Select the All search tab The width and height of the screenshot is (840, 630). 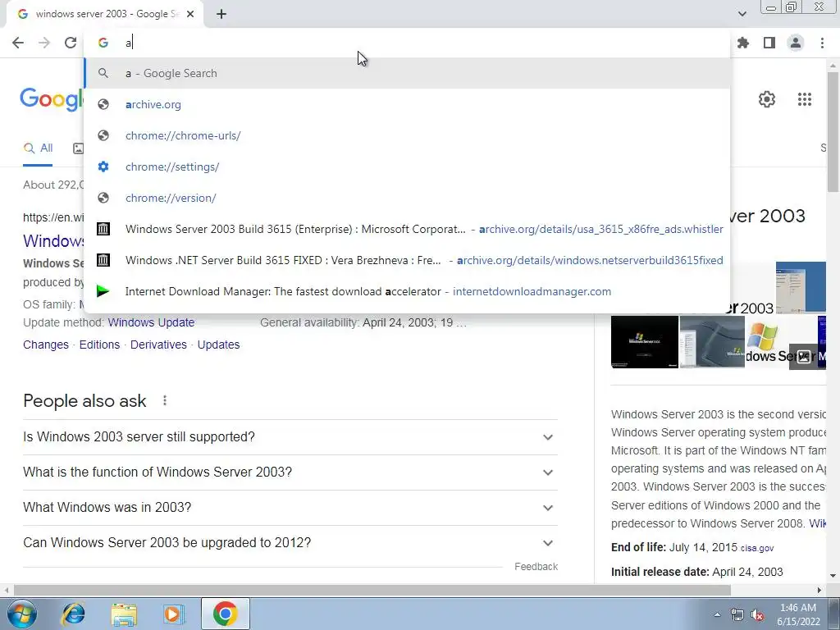pos(38,148)
